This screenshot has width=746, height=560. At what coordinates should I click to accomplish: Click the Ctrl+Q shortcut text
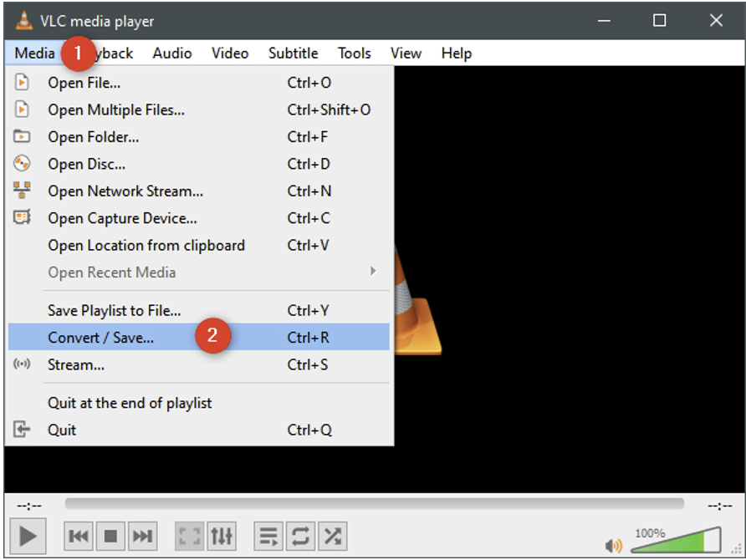309,430
